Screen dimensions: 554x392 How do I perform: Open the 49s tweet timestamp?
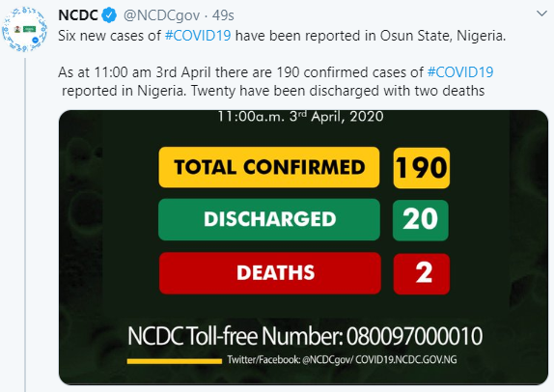223,15
